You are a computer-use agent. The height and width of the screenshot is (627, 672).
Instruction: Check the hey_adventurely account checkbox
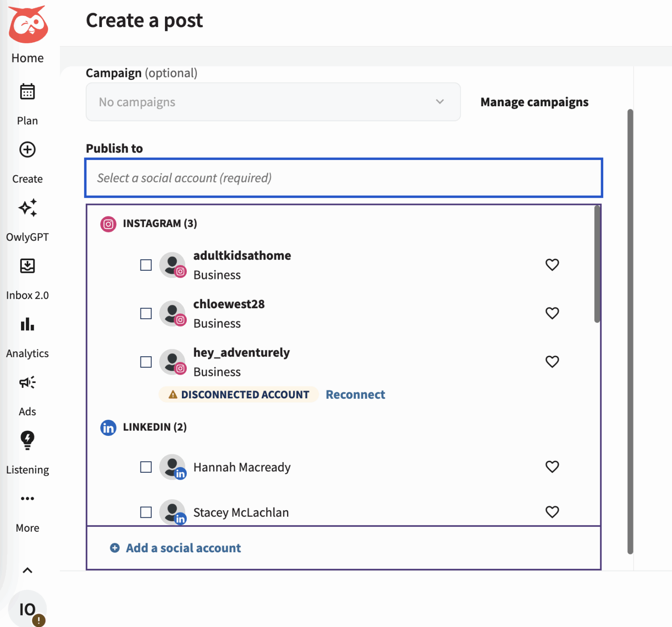tap(146, 362)
